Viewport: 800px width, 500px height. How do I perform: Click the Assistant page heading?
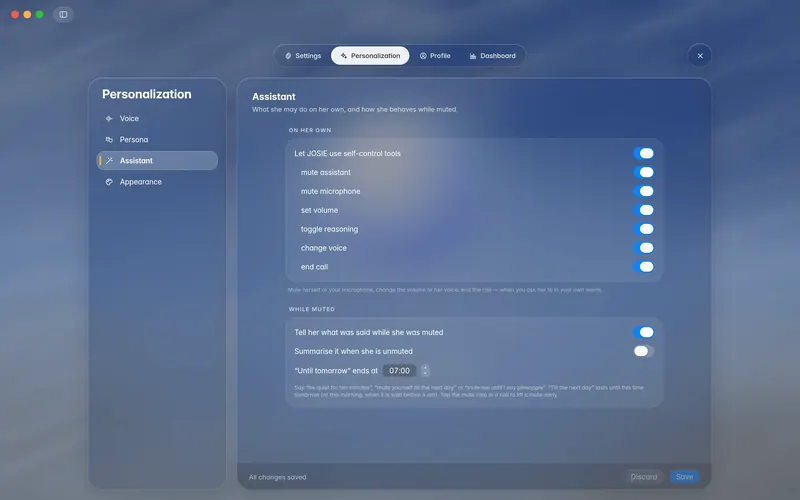273,96
